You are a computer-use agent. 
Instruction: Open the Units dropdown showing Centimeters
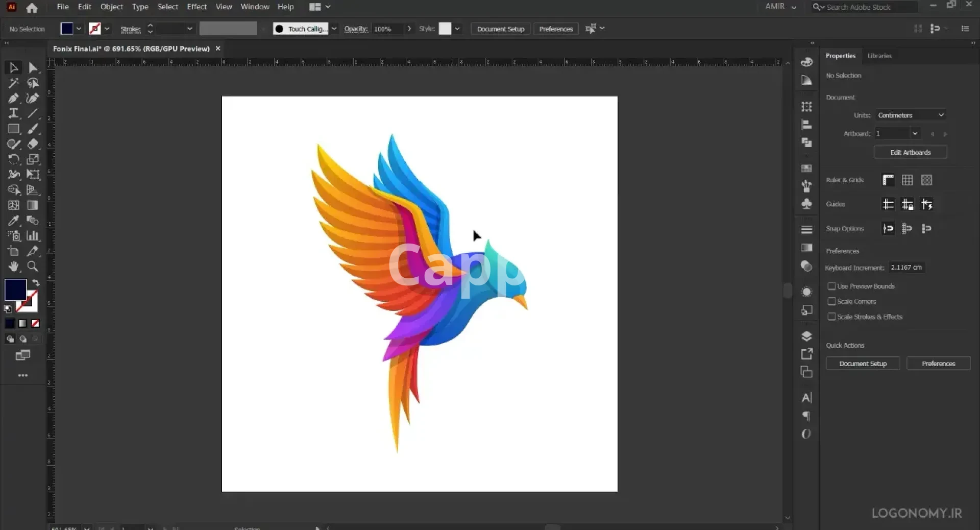click(x=911, y=115)
